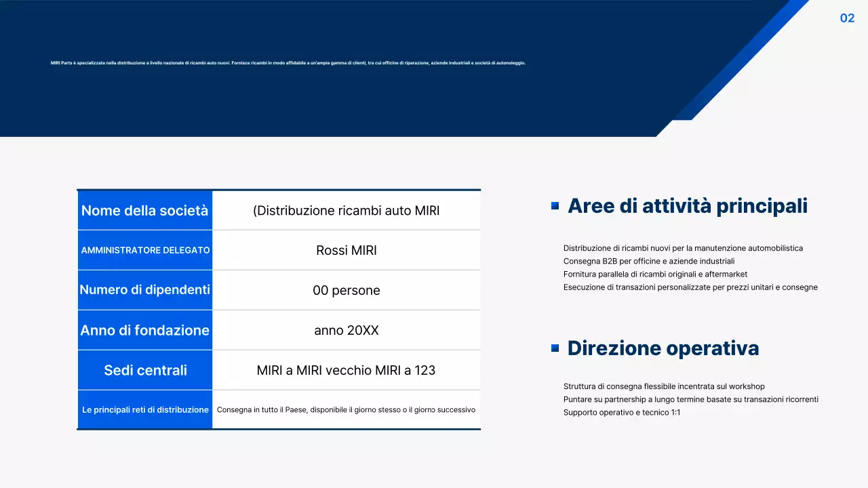Select the Direzione operativa heading

click(663, 348)
